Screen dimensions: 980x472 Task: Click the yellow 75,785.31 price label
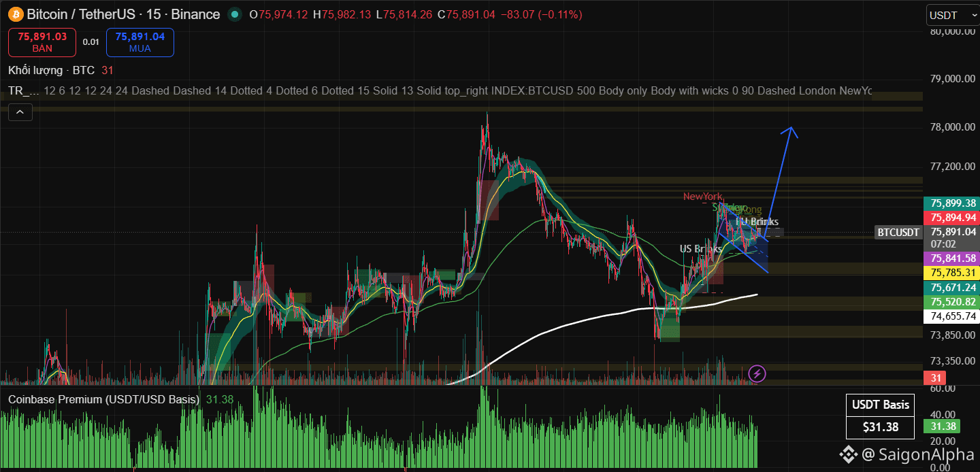point(951,273)
